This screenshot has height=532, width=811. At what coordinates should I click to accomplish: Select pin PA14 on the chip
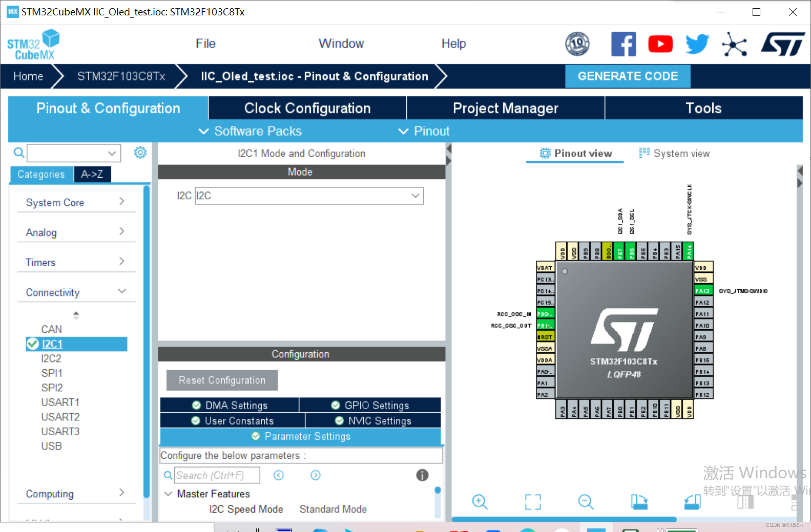689,251
